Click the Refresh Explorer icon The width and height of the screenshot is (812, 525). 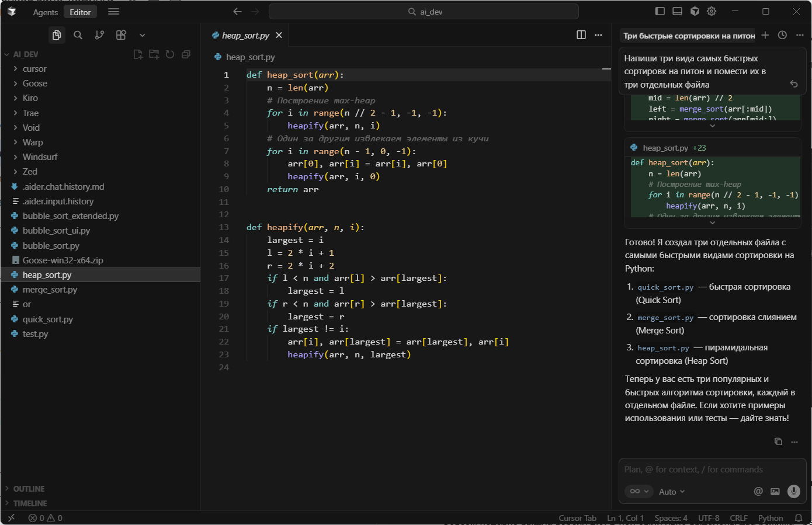coord(170,54)
